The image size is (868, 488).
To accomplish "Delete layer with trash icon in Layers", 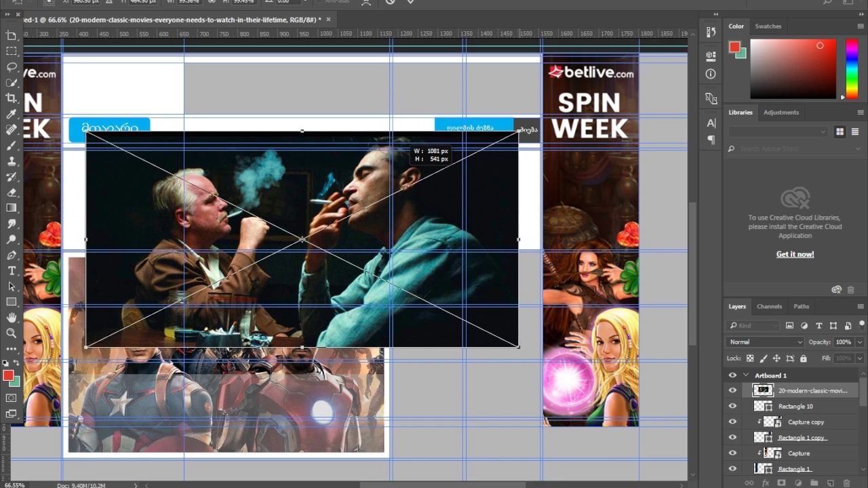I will click(846, 483).
